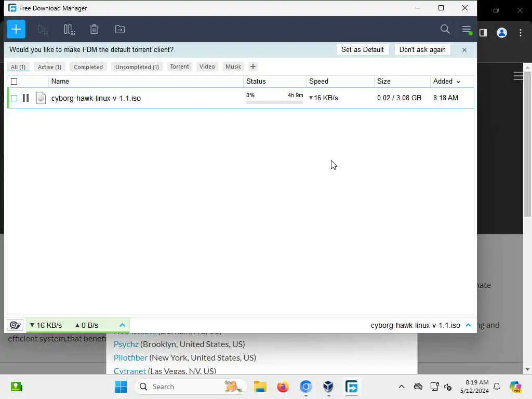
Task: Select the All (1) filter tab
Action: (18, 67)
